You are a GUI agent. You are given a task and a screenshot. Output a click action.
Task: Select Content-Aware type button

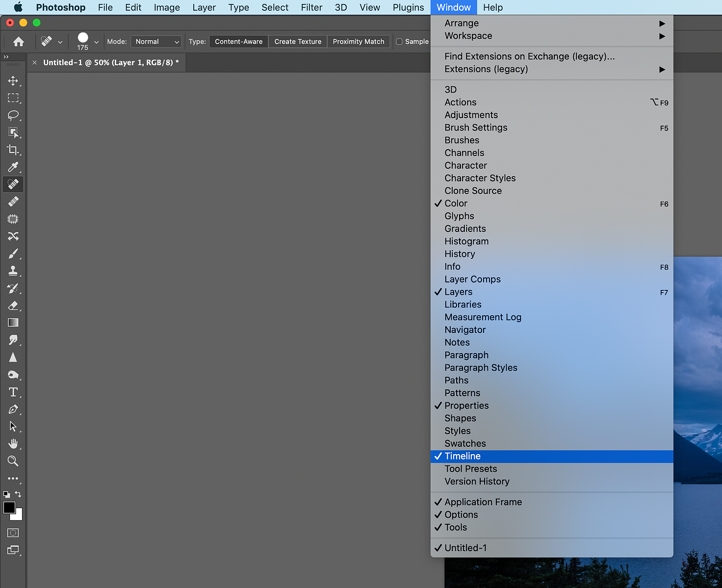pyautogui.click(x=239, y=42)
